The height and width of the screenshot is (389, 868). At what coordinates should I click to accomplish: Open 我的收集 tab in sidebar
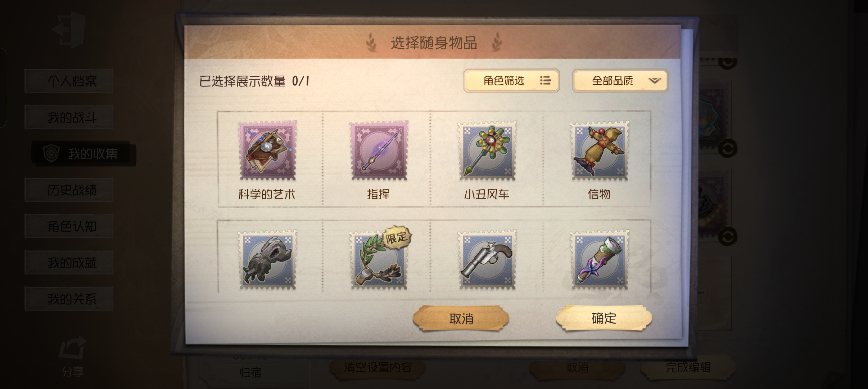83,154
